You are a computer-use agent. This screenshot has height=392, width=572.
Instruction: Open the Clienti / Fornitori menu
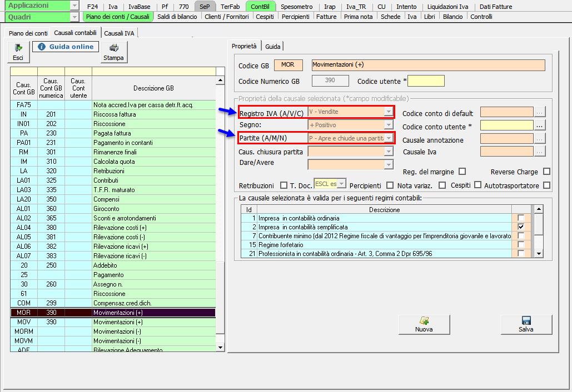point(227,17)
